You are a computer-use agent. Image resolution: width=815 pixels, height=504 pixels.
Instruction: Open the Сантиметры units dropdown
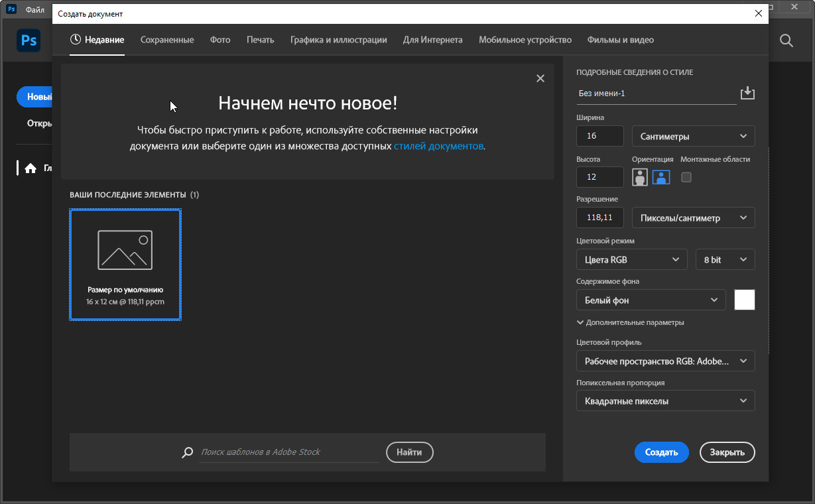[693, 137]
